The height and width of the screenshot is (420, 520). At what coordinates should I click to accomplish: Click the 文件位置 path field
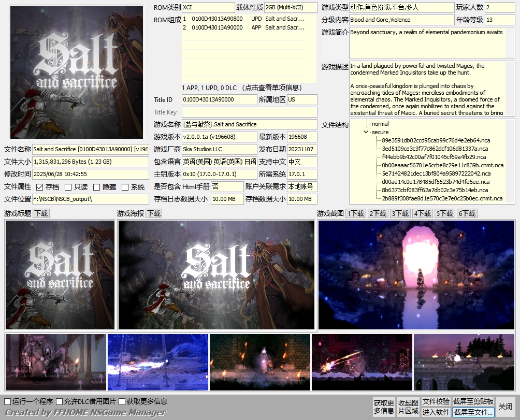click(x=91, y=199)
